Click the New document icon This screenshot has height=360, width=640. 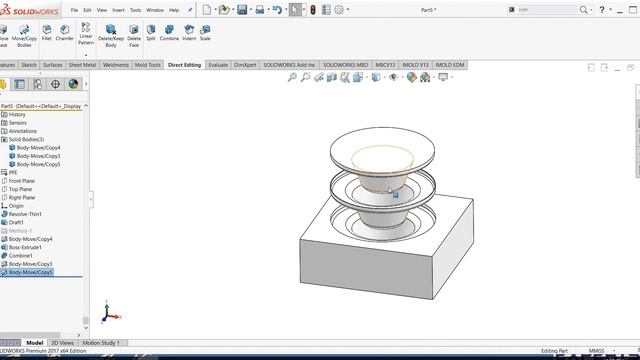click(207, 10)
